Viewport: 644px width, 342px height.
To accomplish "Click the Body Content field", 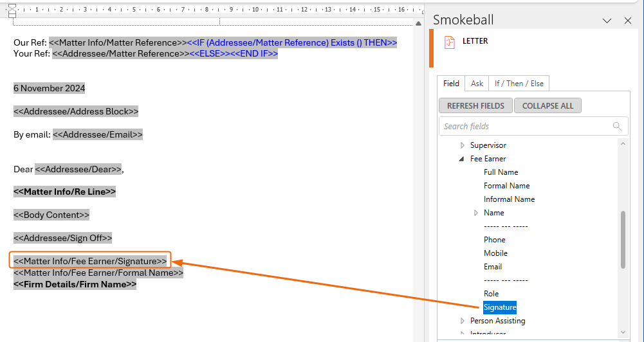I will coord(51,215).
